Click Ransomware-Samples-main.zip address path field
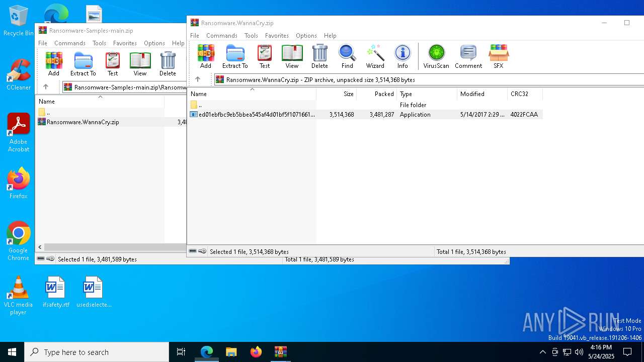 pos(124,87)
